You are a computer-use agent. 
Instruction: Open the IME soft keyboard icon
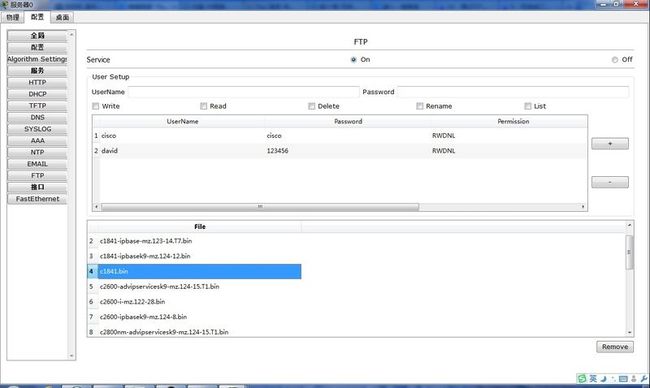click(x=623, y=378)
